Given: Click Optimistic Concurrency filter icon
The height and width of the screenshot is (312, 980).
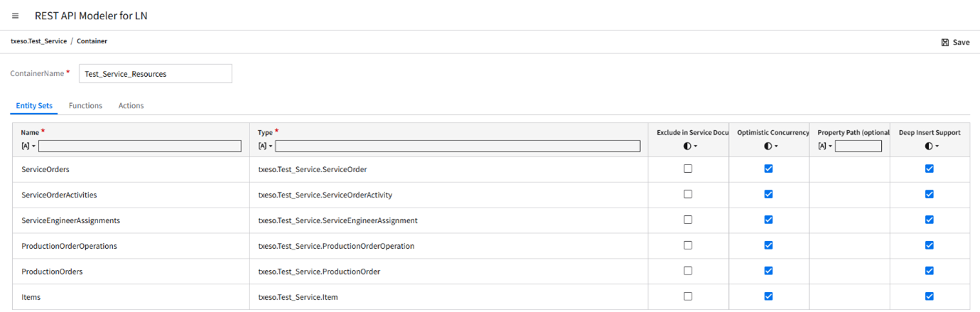Looking at the screenshot, I should tap(770, 146).
